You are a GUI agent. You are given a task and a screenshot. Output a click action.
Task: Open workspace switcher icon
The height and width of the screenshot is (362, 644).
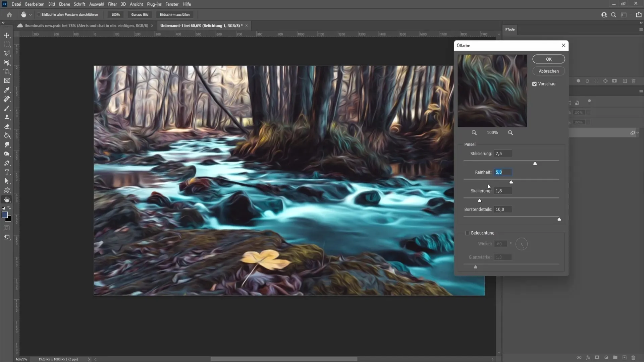coord(624,15)
